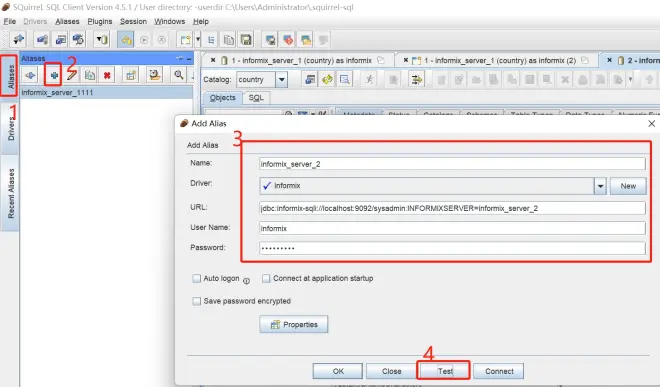Click the URL field with jdbc:informix-sqli string
The width and height of the screenshot is (660, 387).
click(452, 208)
